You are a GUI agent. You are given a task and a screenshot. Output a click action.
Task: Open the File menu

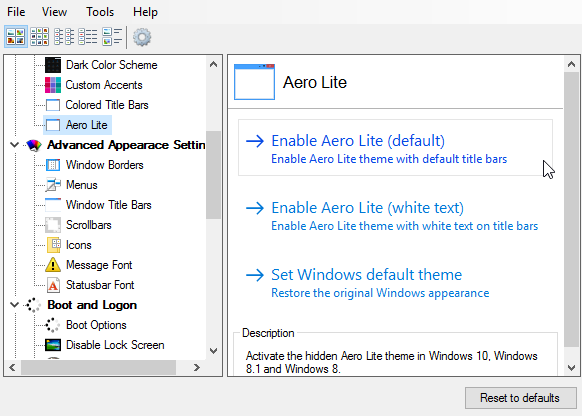pyautogui.click(x=16, y=12)
